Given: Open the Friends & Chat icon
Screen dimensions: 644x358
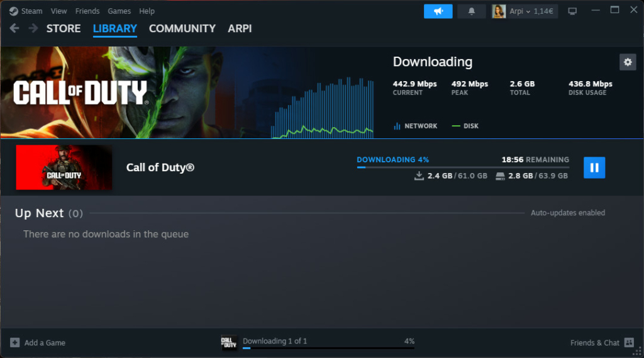Looking at the screenshot, I should 629,343.
